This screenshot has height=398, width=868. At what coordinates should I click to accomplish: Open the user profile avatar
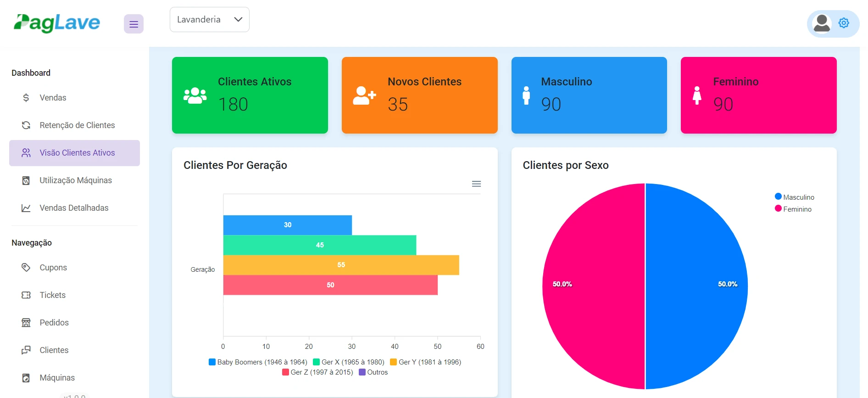tap(822, 23)
